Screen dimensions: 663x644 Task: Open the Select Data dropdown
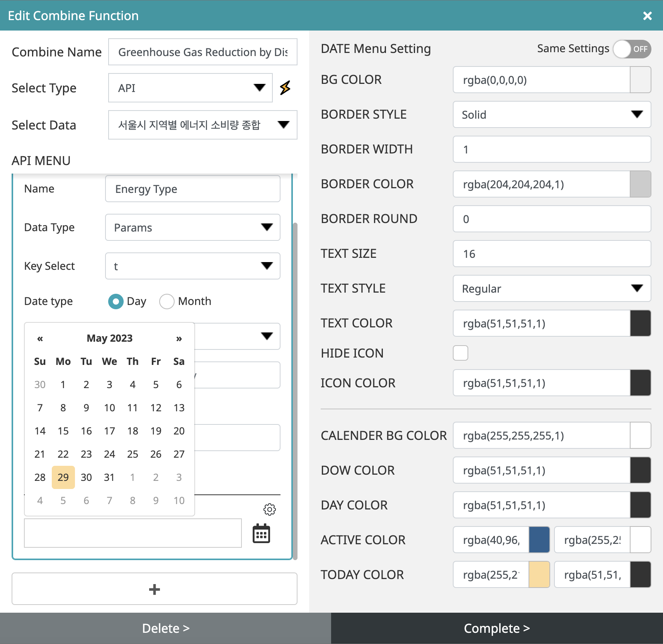tap(203, 125)
